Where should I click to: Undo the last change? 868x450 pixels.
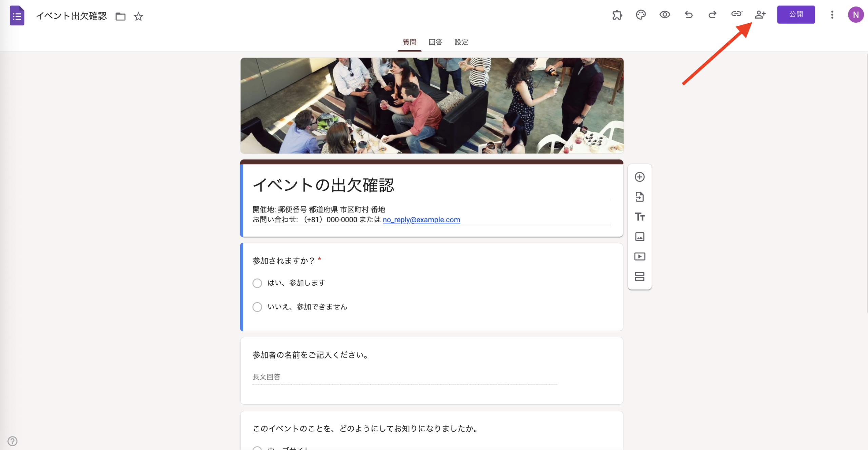688,15
